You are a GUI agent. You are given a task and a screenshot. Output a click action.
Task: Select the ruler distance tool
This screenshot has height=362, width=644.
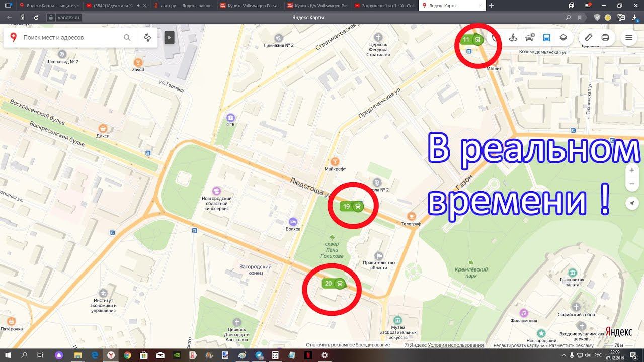pos(589,37)
